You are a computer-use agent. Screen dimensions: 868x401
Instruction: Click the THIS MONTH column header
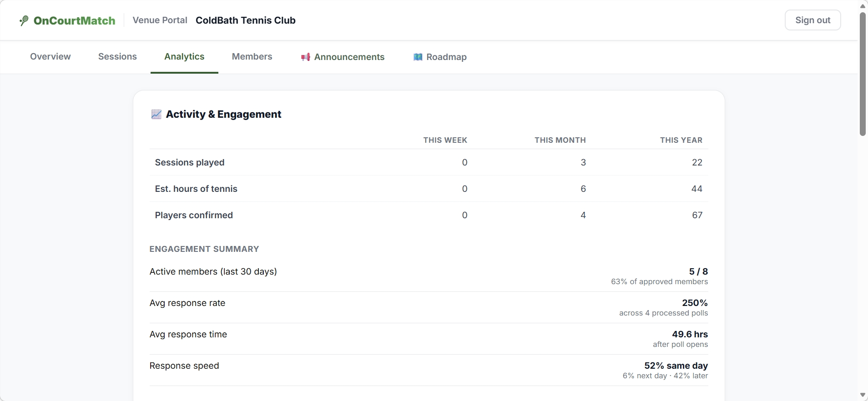pyautogui.click(x=560, y=140)
